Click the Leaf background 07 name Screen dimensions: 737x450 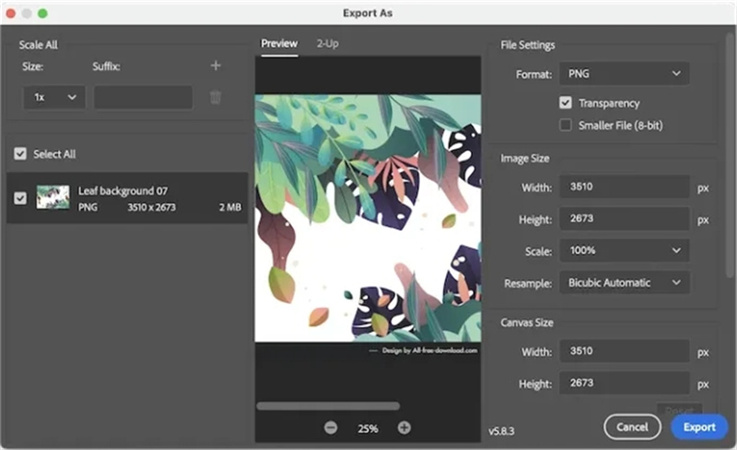123,190
